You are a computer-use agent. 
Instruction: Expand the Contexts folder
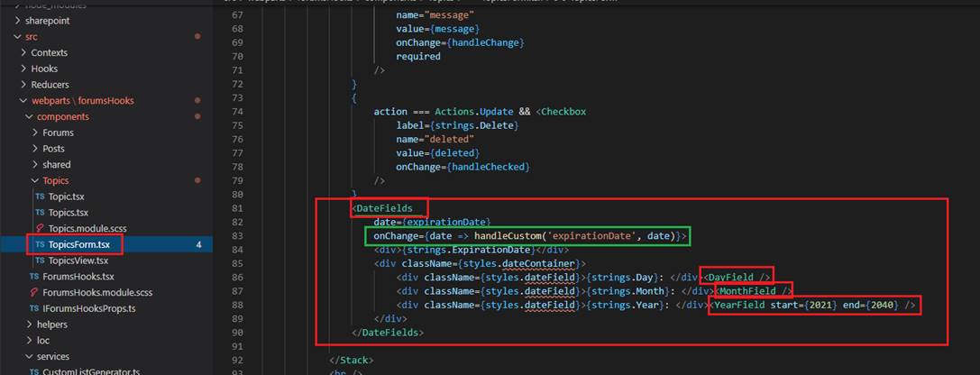[49, 52]
